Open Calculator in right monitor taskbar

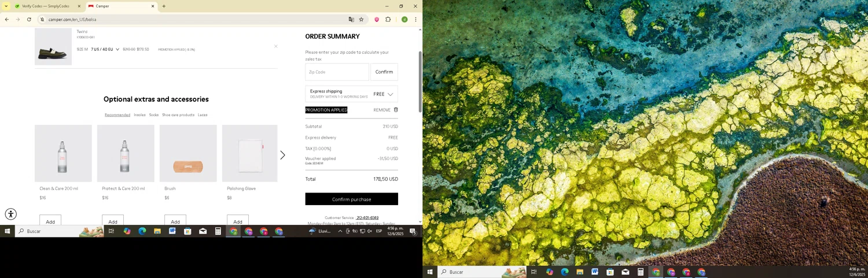coord(641,272)
